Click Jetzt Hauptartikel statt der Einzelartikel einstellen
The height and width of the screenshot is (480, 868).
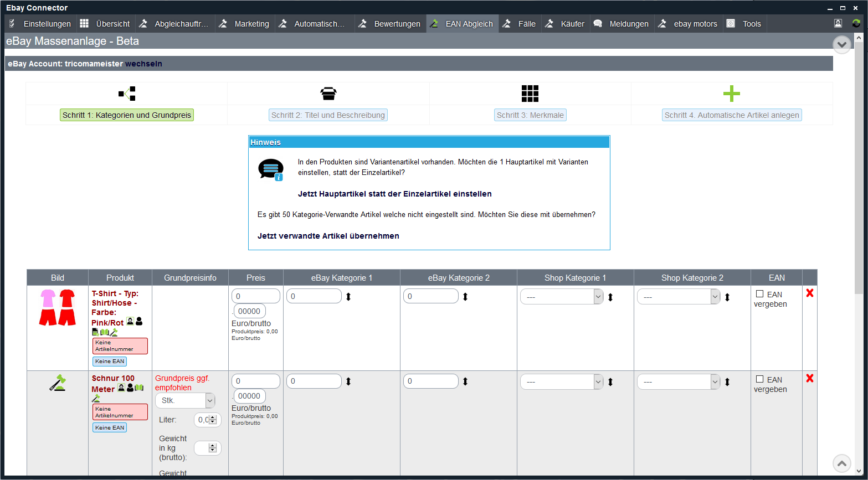[x=395, y=194]
